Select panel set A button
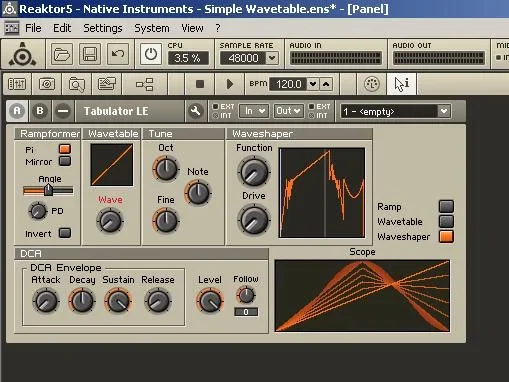 click(x=17, y=111)
